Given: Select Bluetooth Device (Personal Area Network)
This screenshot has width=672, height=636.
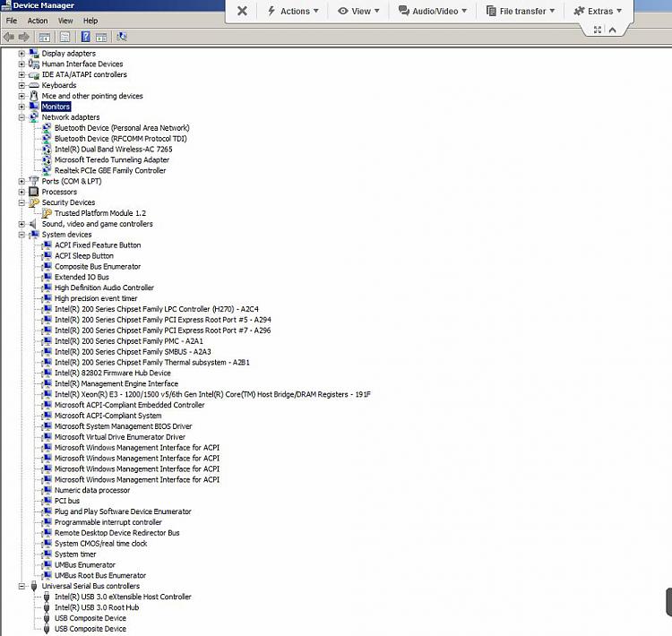Looking at the screenshot, I should 122,128.
